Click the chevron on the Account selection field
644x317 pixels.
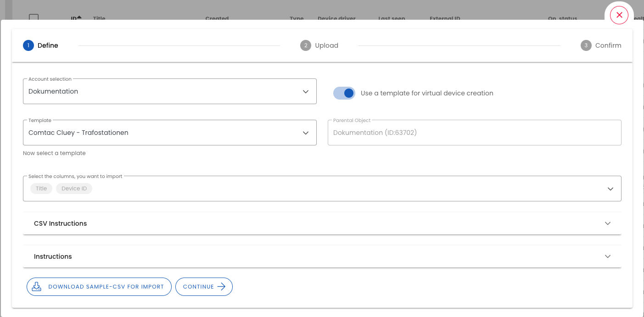306,91
